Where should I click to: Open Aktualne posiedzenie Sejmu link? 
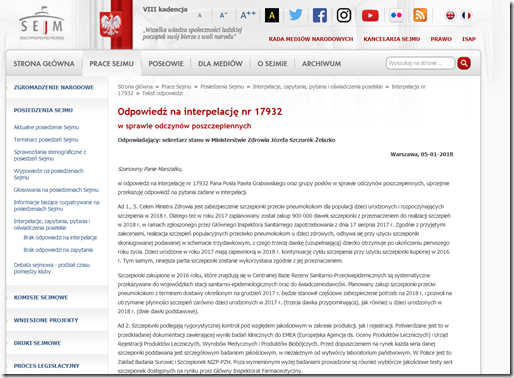click(x=46, y=127)
